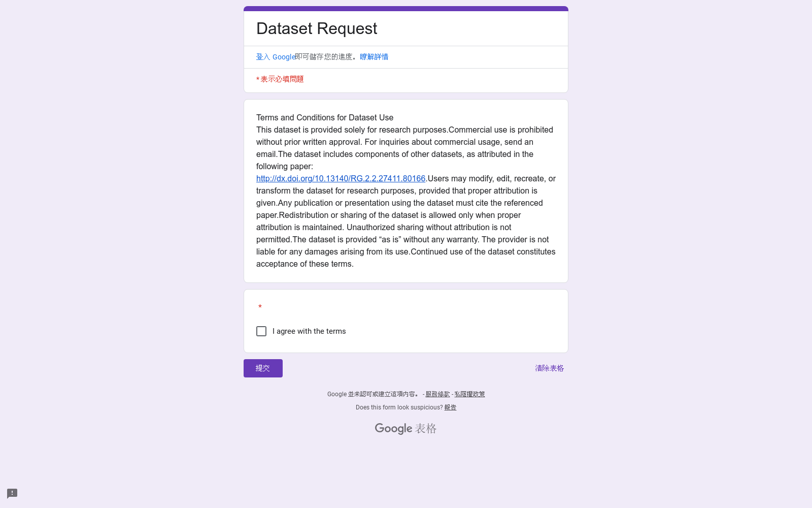
Task: Open the 服務條款 terms of service link
Action: pyautogui.click(x=437, y=394)
